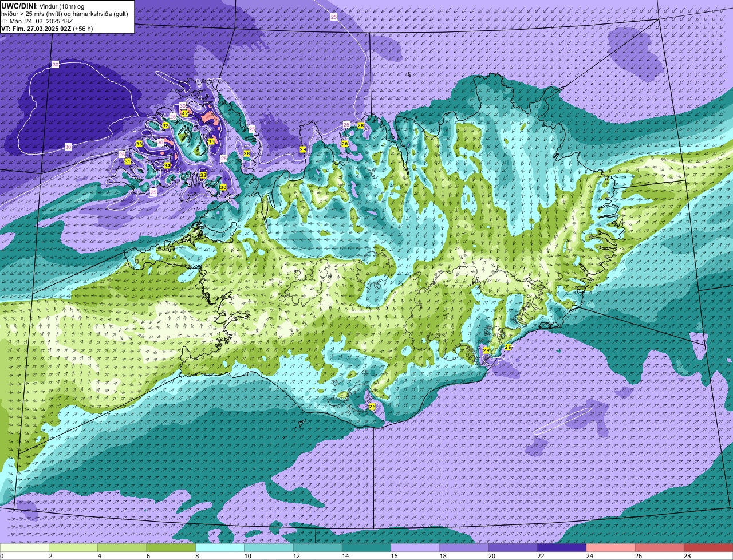Click the 18–20 m/s light purple legend swatch

point(464,547)
